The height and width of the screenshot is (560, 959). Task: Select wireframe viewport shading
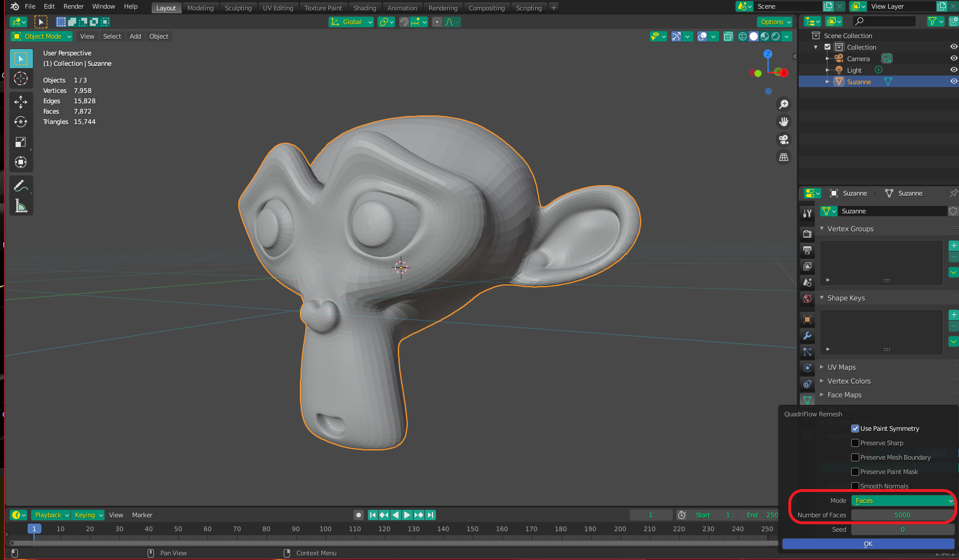pos(743,36)
